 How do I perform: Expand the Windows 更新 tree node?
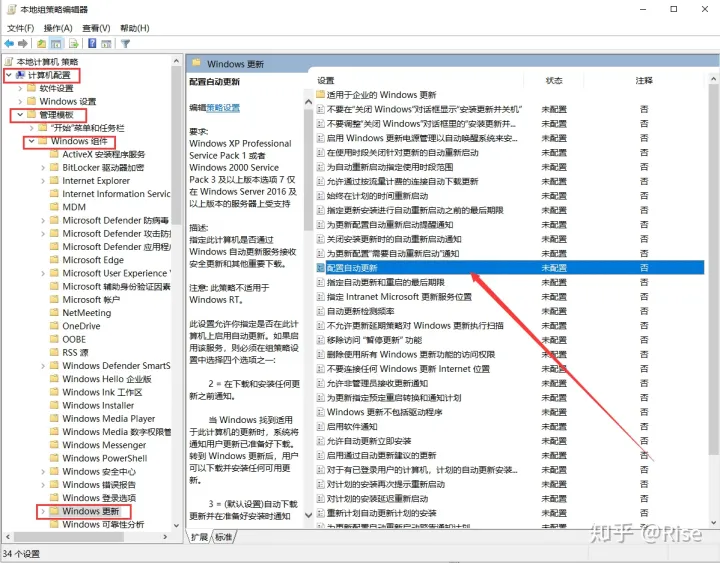(x=43, y=511)
